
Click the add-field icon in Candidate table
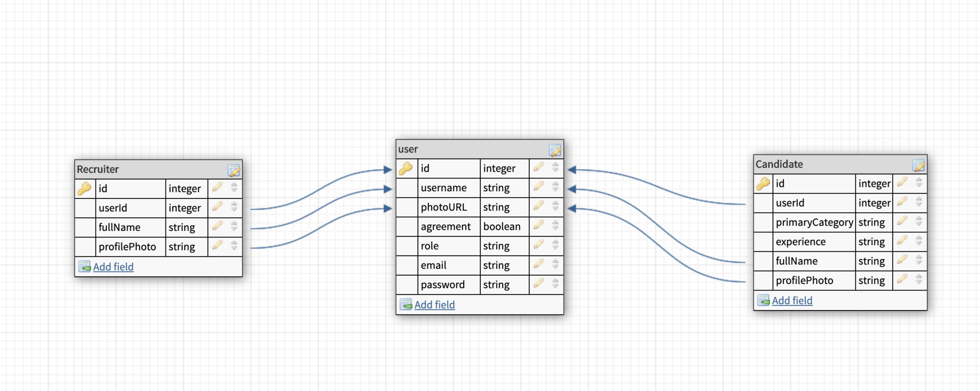point(764,300)
